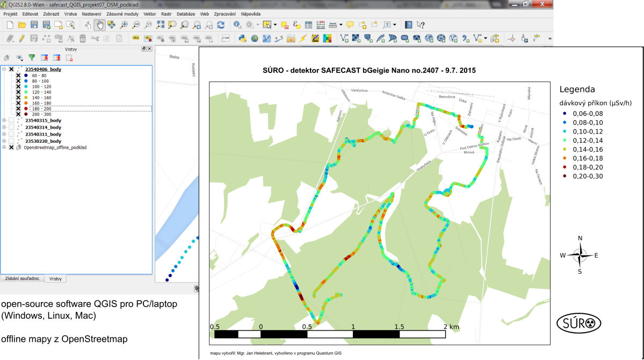Click the Add Delimited Text Layer comma icon

coord(465,39)
